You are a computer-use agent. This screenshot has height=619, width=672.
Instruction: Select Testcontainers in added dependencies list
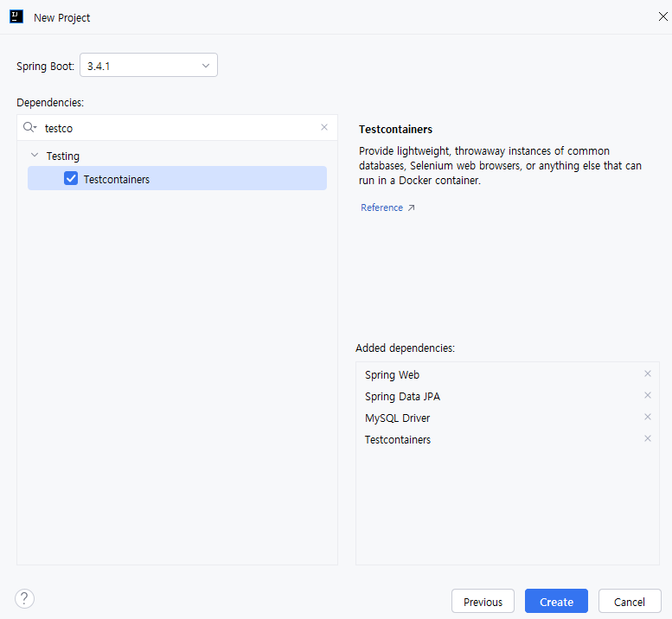coord(398,440)
